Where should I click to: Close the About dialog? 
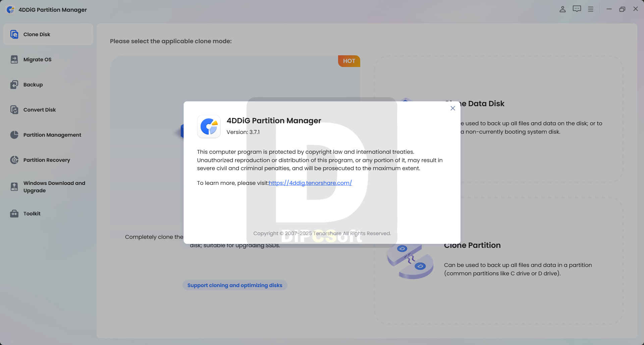click(x=452, y=108)
